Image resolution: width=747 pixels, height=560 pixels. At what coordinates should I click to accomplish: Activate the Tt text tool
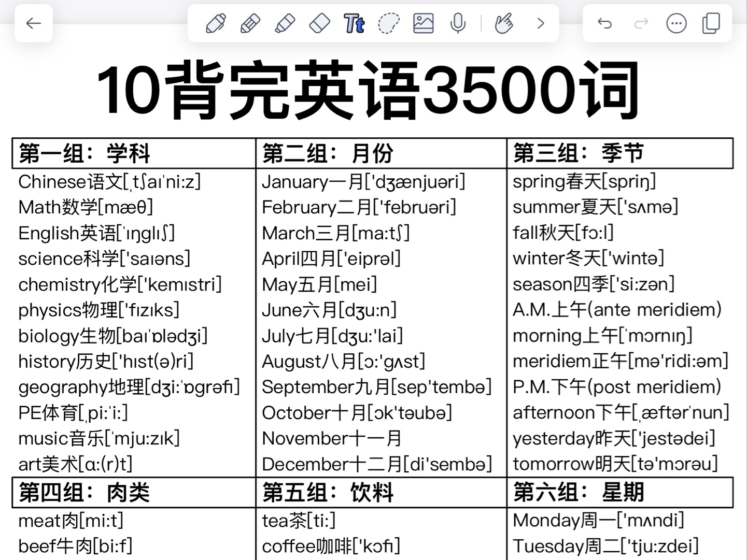click(x=354, y=23)
